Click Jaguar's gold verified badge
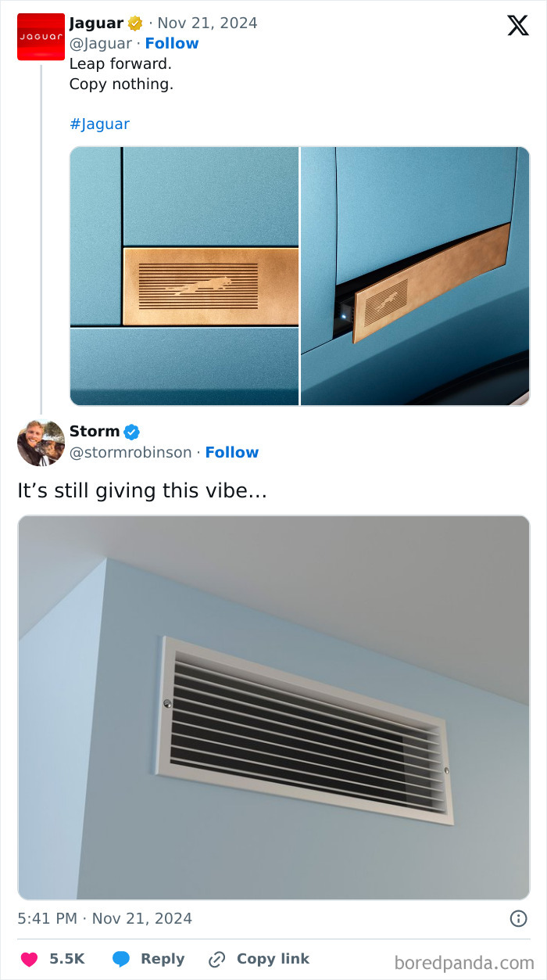This screenshot has height=980, width=547. tap(135, 23)
